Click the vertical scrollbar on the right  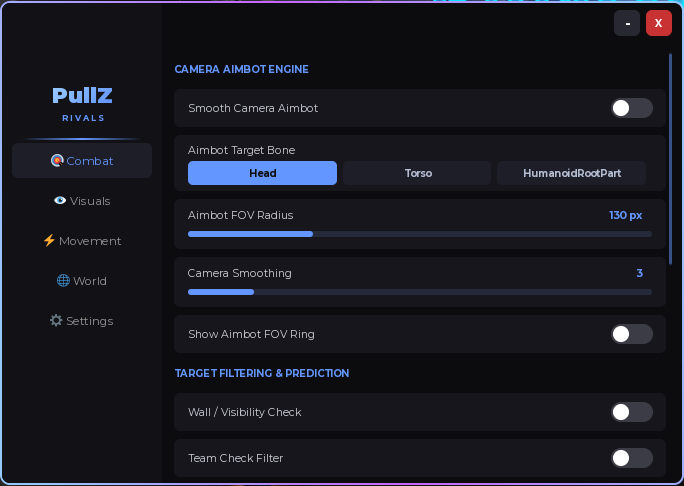click(670, 159)
